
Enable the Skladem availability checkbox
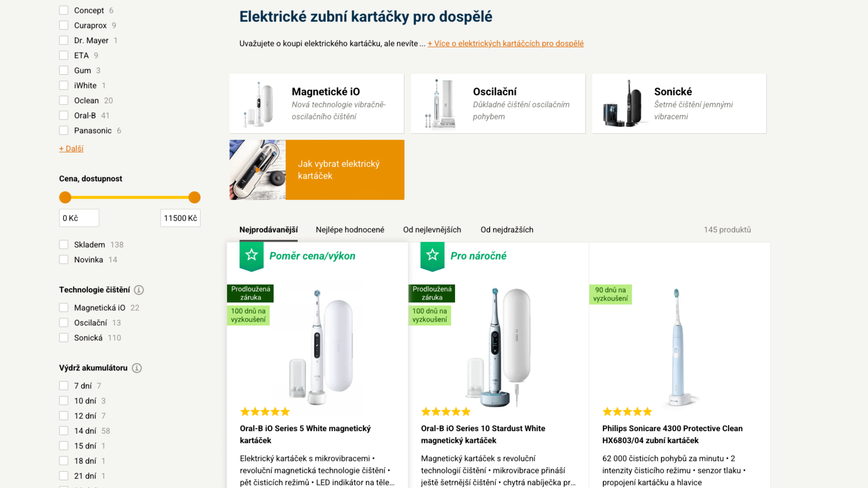64,245
